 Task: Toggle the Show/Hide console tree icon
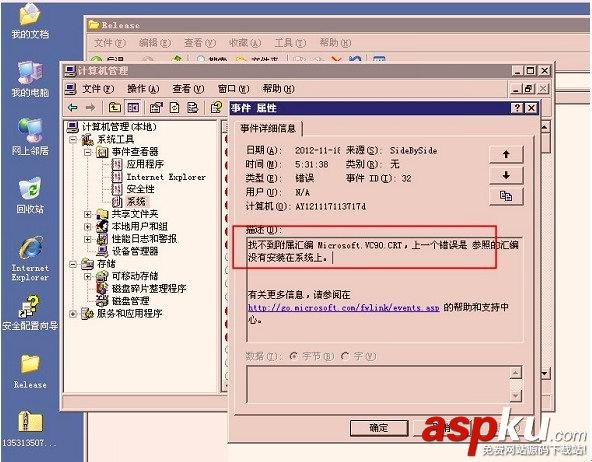[133, 108]
